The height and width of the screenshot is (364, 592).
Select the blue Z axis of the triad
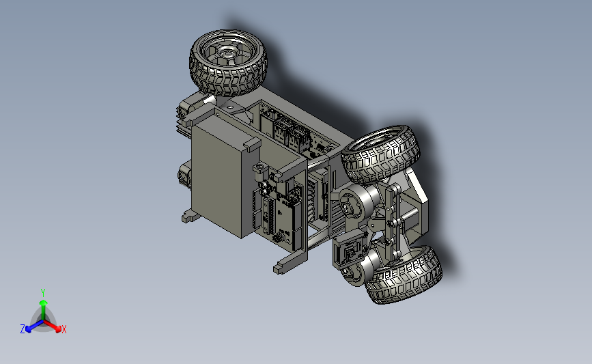[34, 326]
